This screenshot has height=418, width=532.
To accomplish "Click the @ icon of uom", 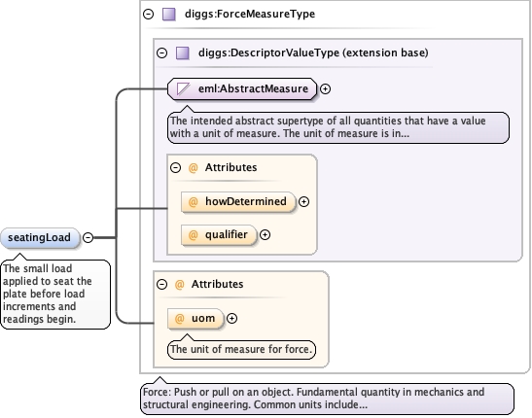I will tap(179, 318).
